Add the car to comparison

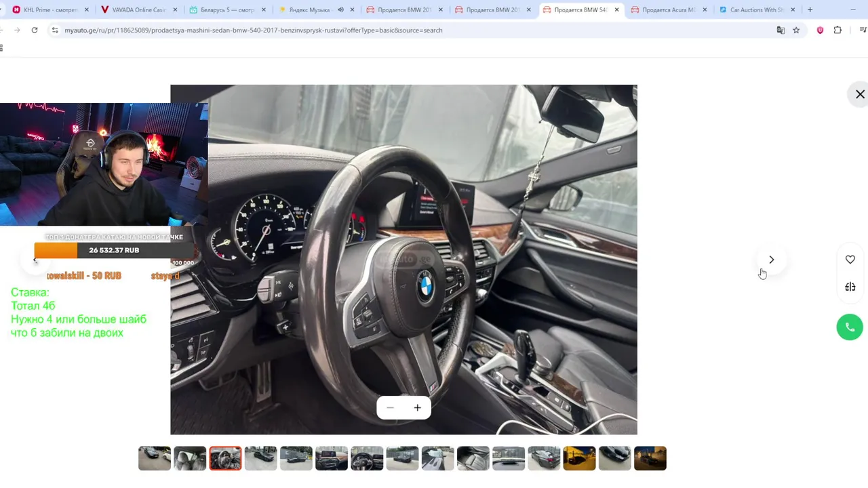pyautogui.click(x=850, y=287)
